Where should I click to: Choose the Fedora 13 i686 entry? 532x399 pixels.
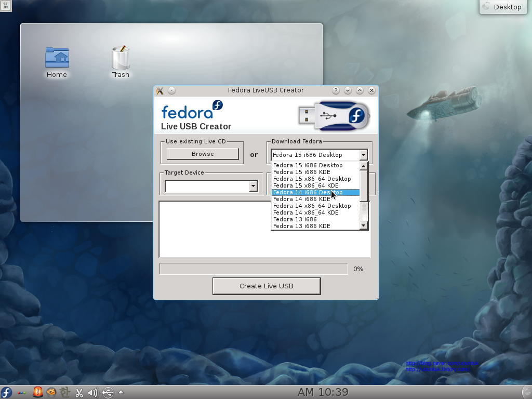[315, 220]
